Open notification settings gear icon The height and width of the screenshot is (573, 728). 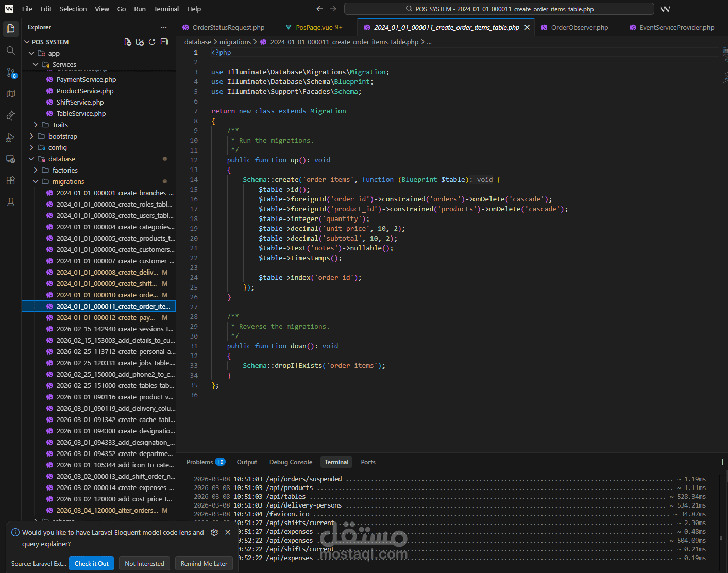[x=214, y=532]
